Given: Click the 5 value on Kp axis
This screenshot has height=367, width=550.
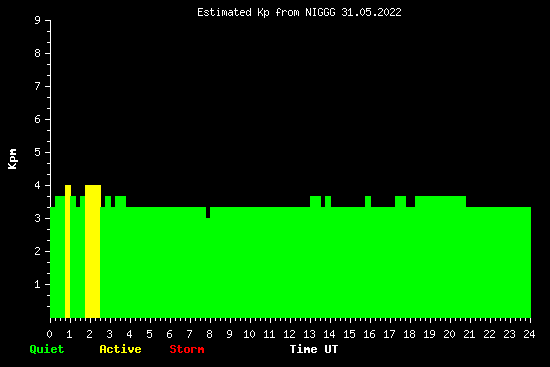Looking at the screenshot, I should coord(38,152).
